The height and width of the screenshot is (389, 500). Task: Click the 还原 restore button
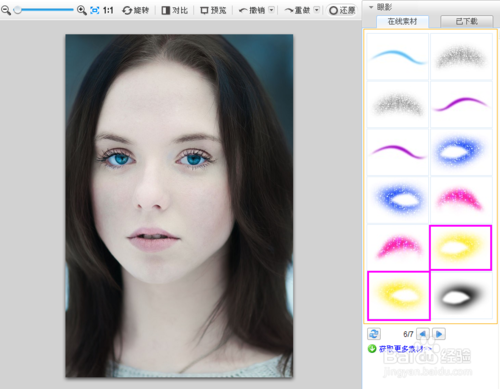(342, 10)
